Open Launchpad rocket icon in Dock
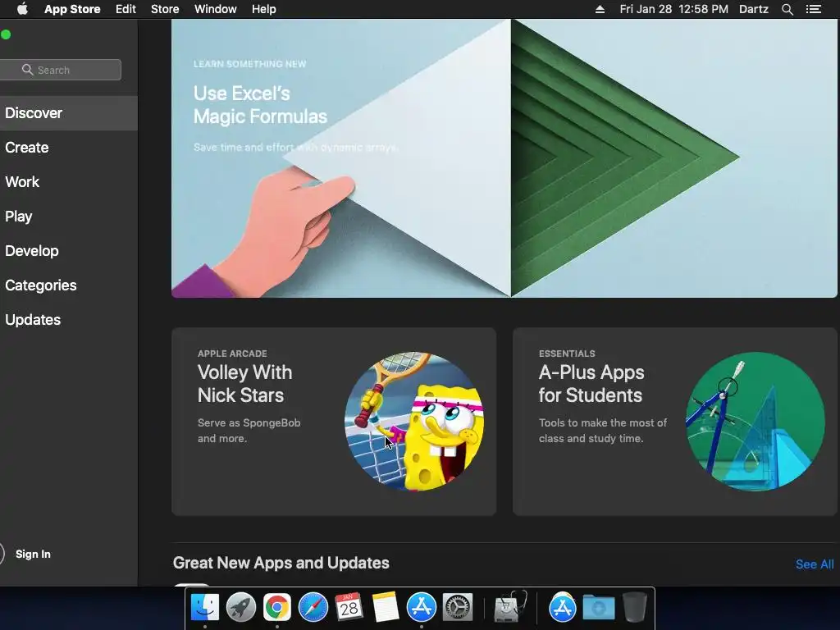This screenshot has height=630, width=840. pos(241,608)
